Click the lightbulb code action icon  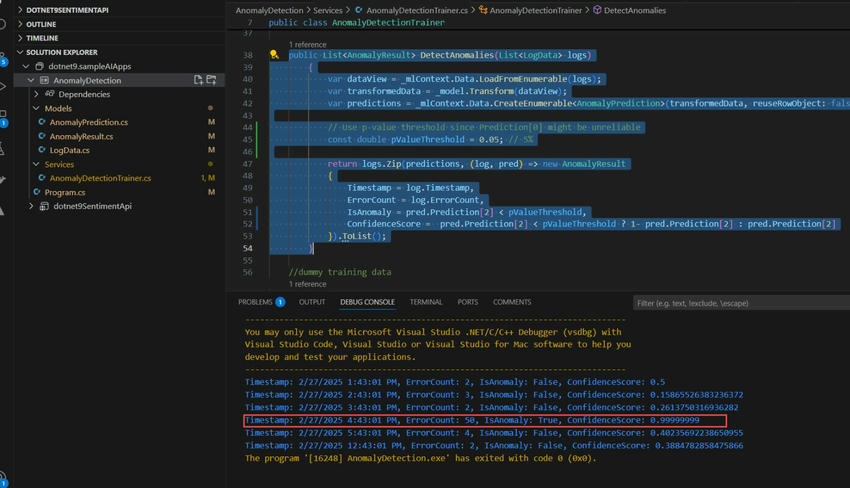click(x=274, y=56)
